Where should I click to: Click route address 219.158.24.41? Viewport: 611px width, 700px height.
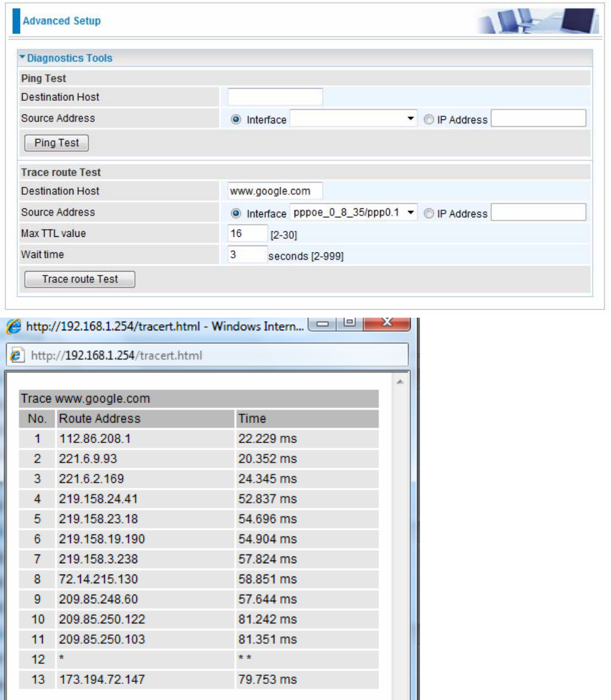tap(98, 498)
